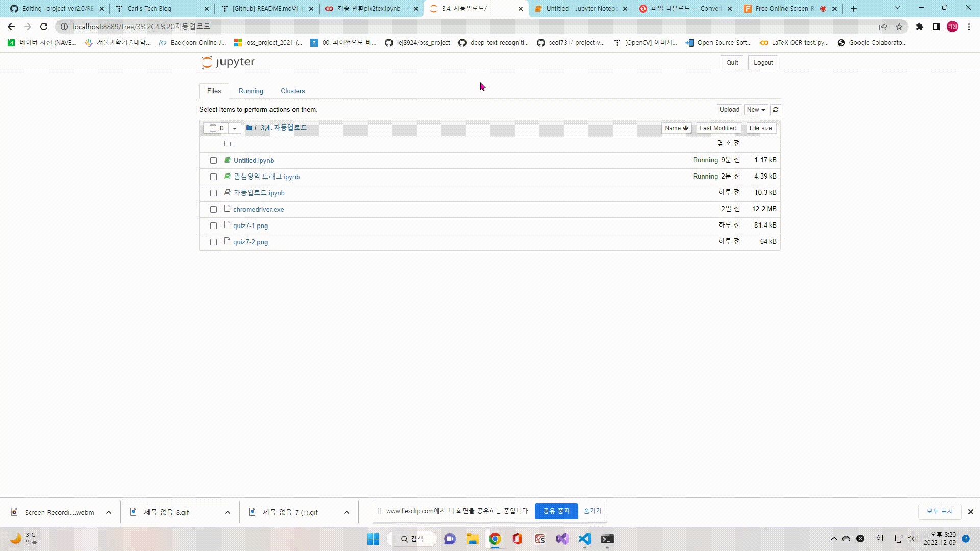Sort files by Last Modified

[718, 128]
